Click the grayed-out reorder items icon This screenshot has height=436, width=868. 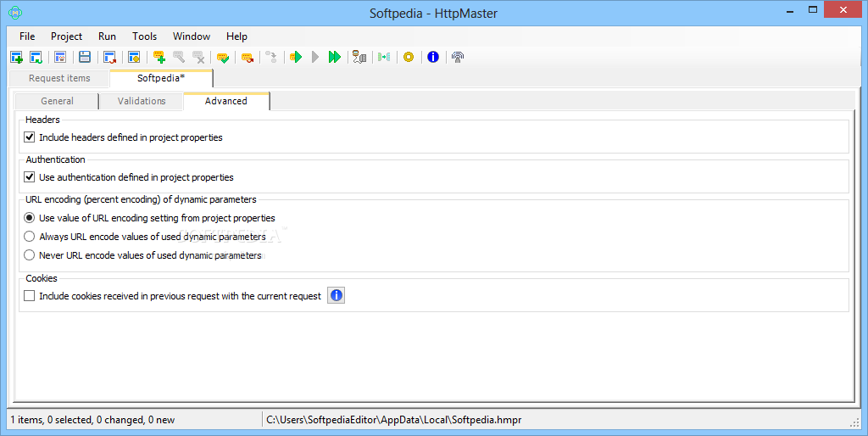pyautogui.click(x=271, y=57)
